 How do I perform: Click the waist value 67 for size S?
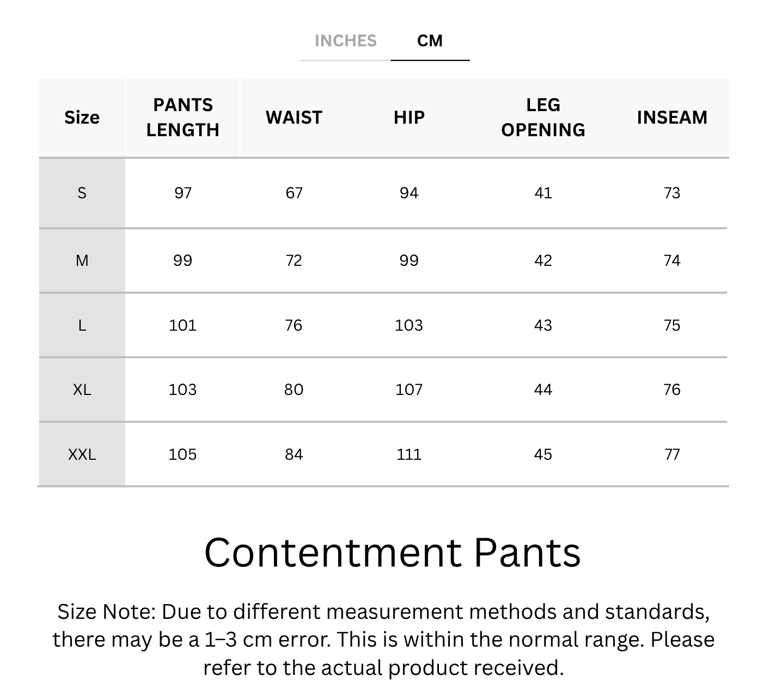pyautogui.click(x=294, y=193)
